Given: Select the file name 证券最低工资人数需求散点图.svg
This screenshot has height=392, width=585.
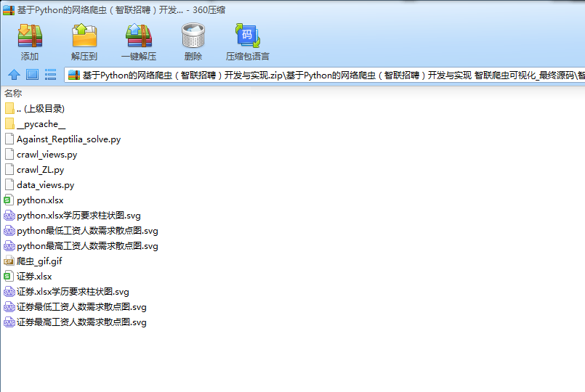Looking at the screenshot, I should click(81, 307).
